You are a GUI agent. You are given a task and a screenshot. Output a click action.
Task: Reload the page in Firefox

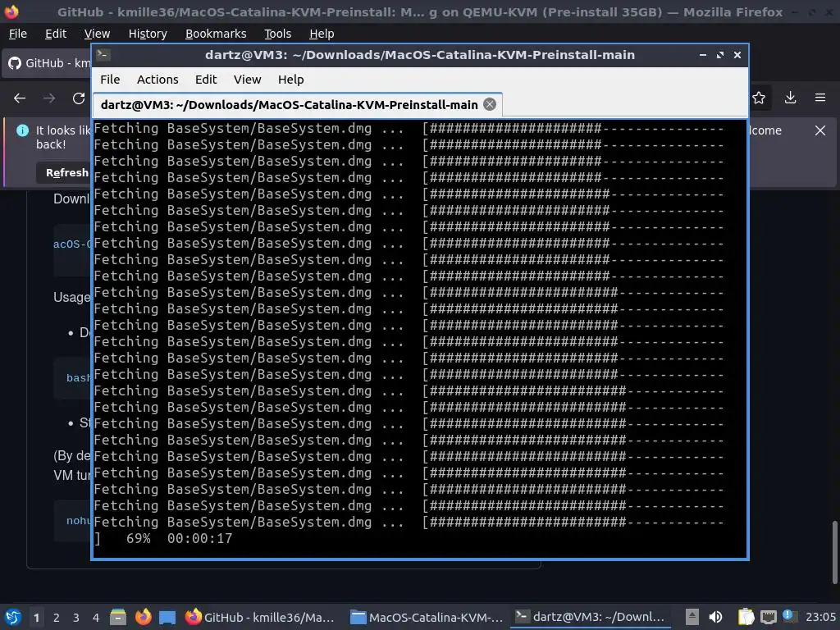tap(79, 98)
